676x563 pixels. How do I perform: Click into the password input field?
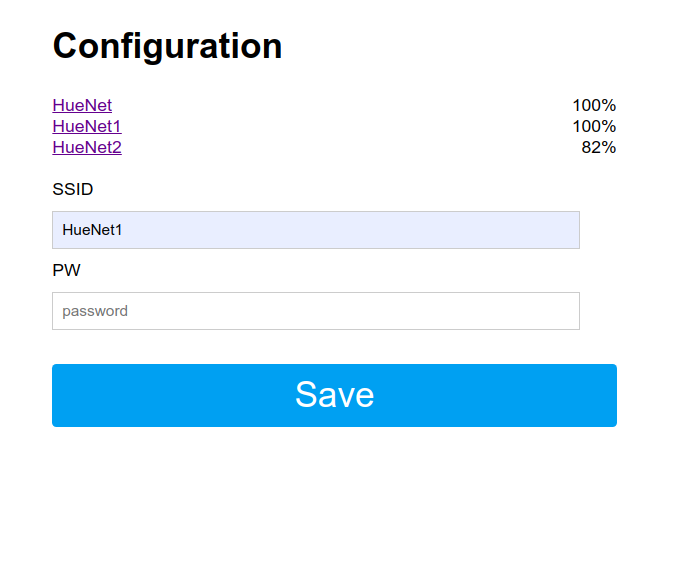point(316,311)
